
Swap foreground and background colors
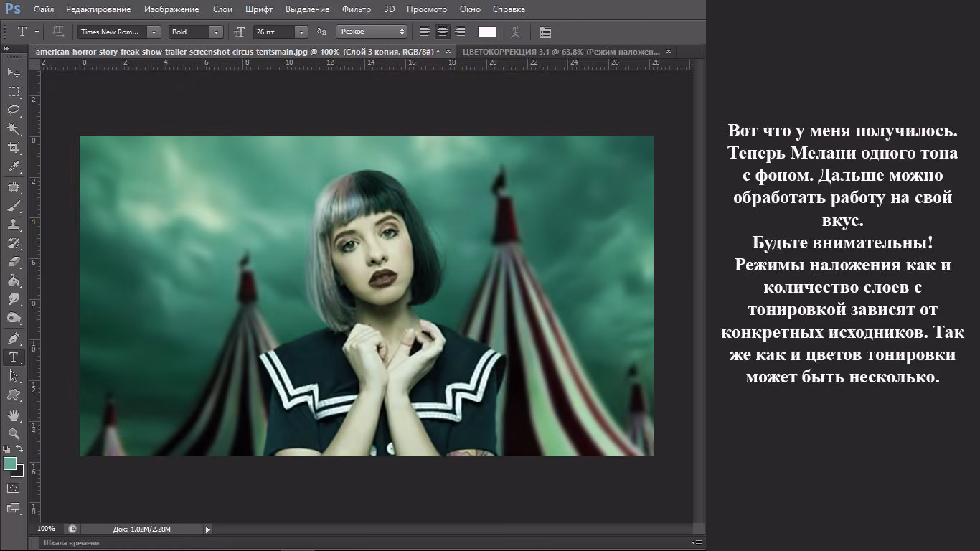19,448
